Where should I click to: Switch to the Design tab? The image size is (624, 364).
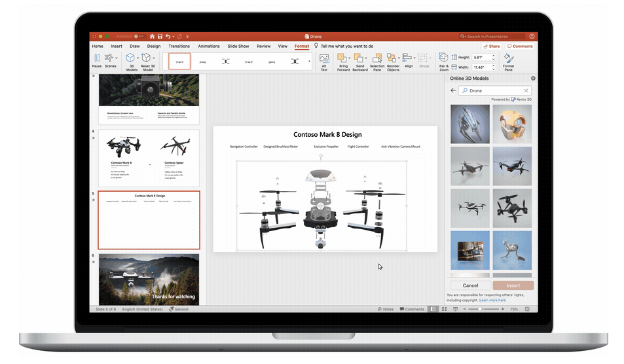154,46
